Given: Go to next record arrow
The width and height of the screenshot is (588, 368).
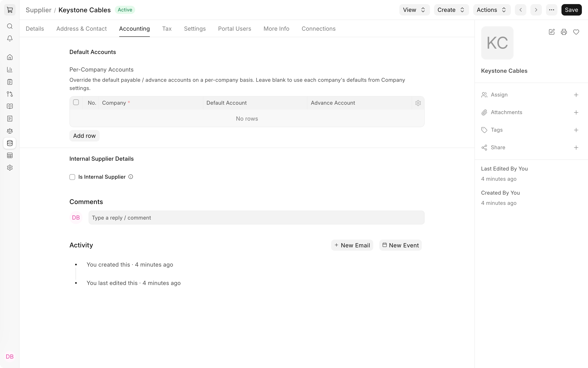Looking at the screenshot, I should click(x=536, y=10).
